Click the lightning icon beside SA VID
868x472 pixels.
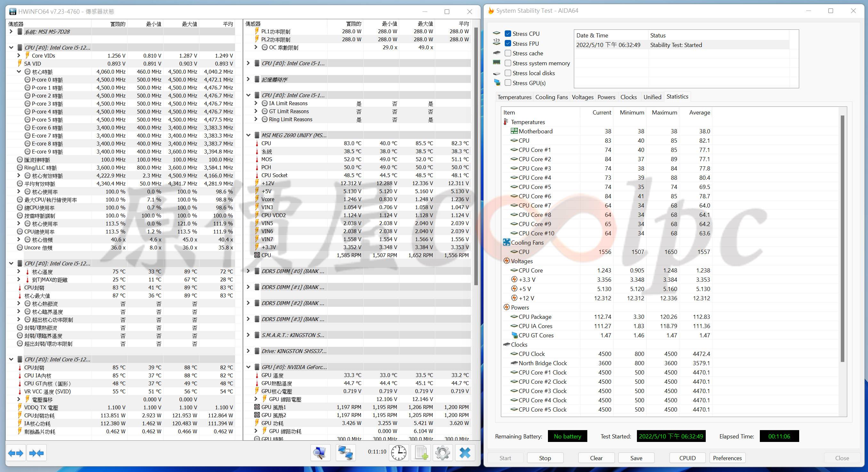[20, 63]
